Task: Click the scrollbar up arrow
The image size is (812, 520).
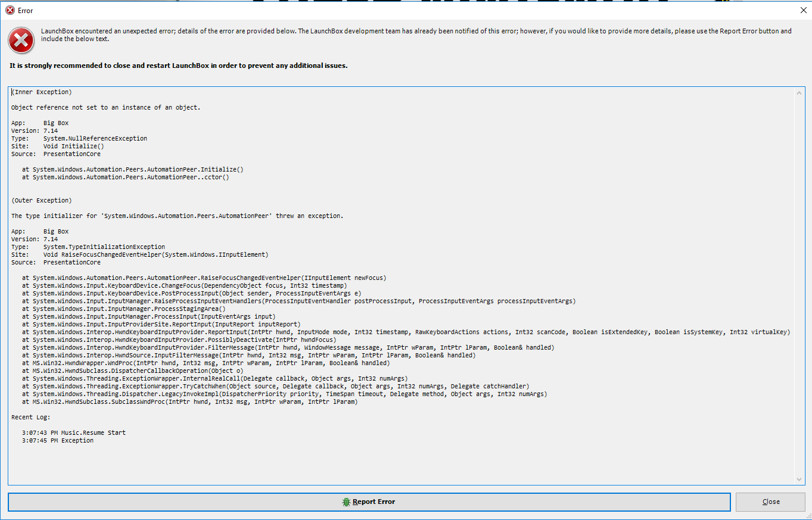Action: 799,92
